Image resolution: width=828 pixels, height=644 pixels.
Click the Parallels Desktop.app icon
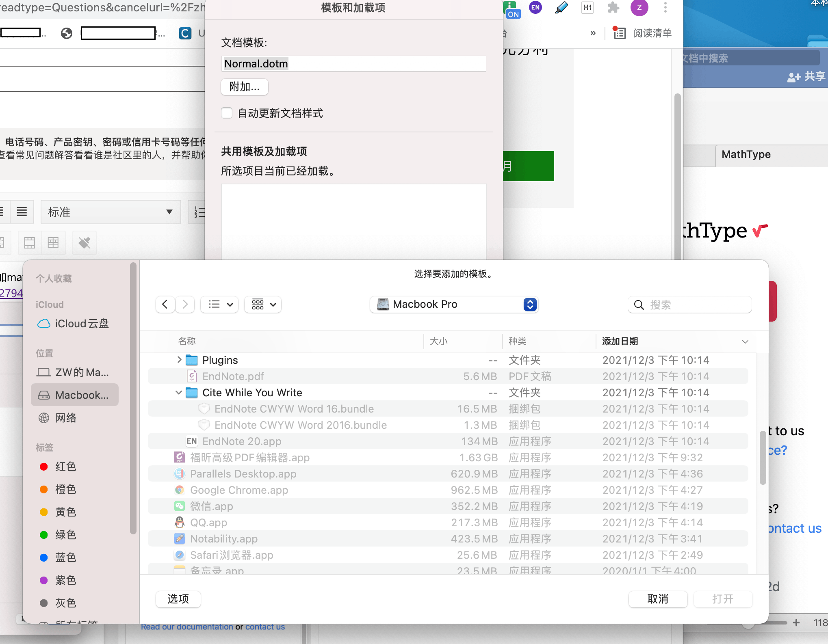[180, 474]
